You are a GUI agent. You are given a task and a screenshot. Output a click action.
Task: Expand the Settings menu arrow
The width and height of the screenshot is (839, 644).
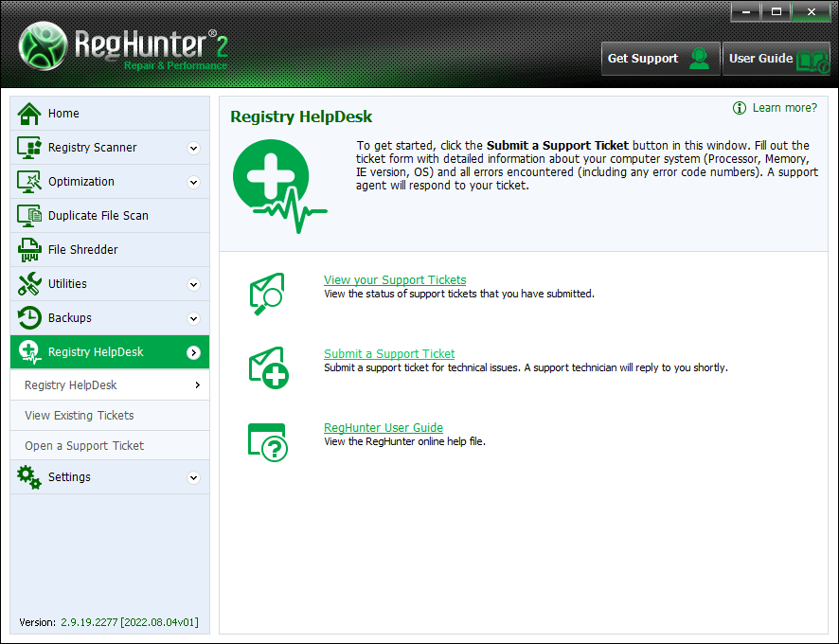click(x=194, y=477)
